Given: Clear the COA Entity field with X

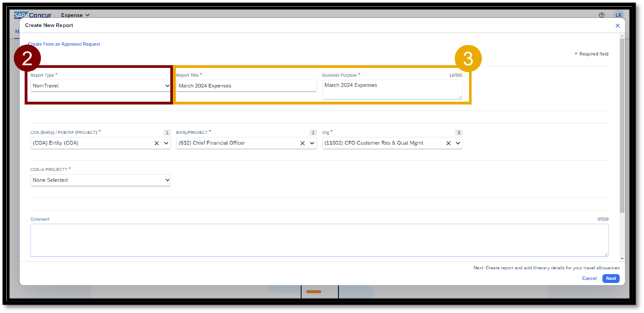Looking at the screenshot, I should (x=157, y=143).
